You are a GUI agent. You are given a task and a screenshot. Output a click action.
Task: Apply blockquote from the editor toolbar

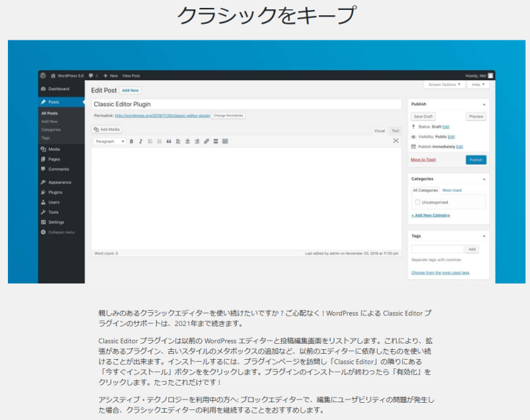point(169,141)
